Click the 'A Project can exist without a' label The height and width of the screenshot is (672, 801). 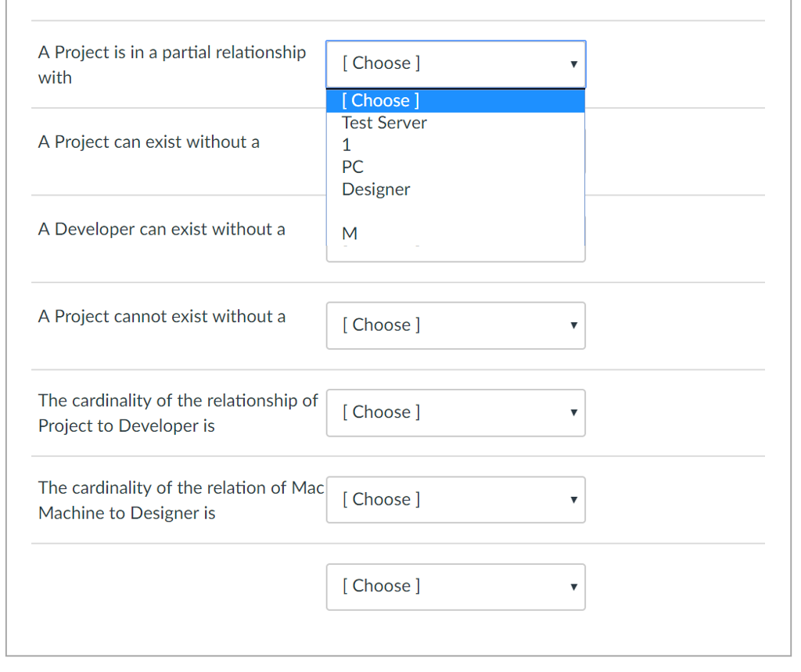[149, 142]
